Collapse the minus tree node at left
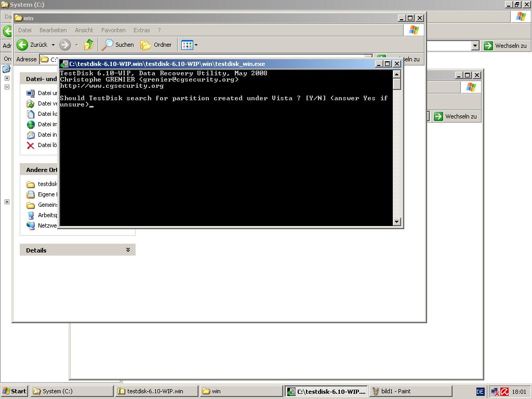This screenshot has height=399, width=532. tap(7, 87)
